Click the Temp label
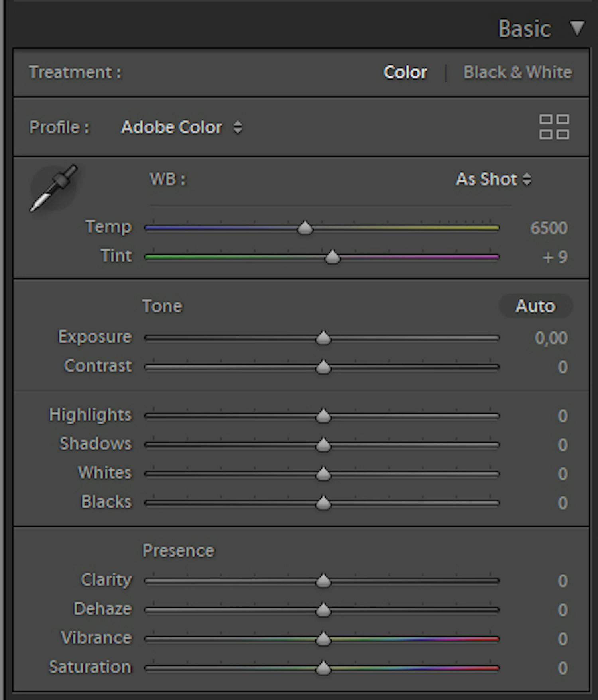The width and height of the screenshot is (598, 700). coord(108,227)
